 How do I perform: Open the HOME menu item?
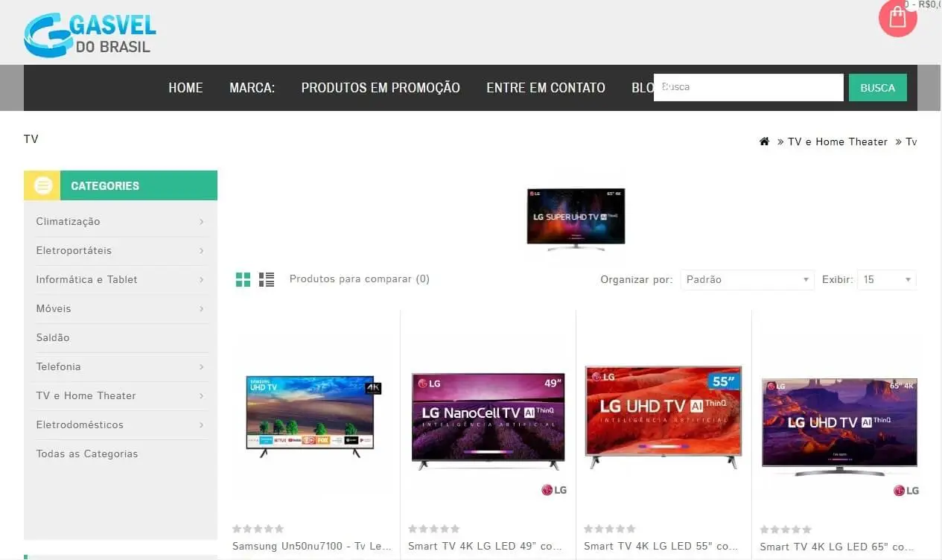185,88
